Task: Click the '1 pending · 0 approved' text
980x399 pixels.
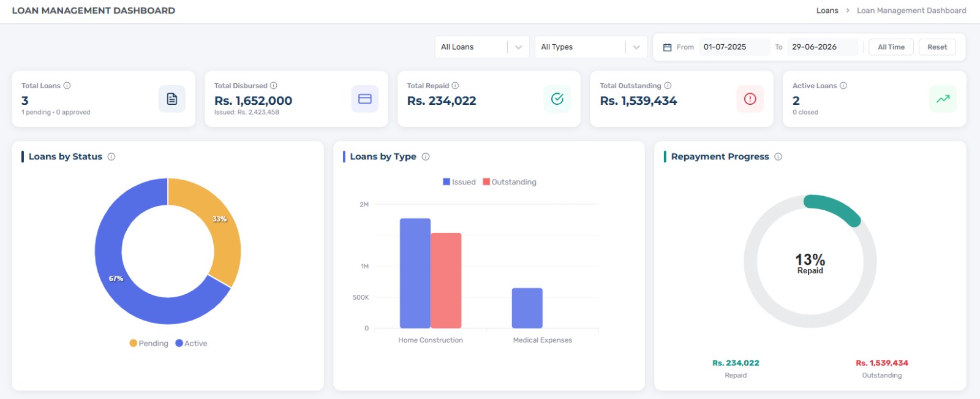Action: [x=56, y=112]
